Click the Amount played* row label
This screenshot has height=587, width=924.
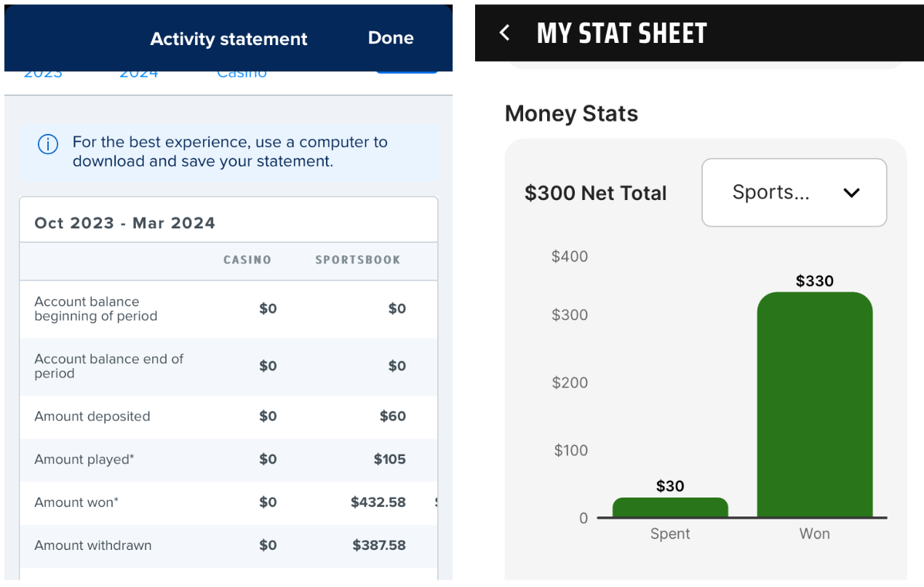pyautogui.click(x=84, y=459)
